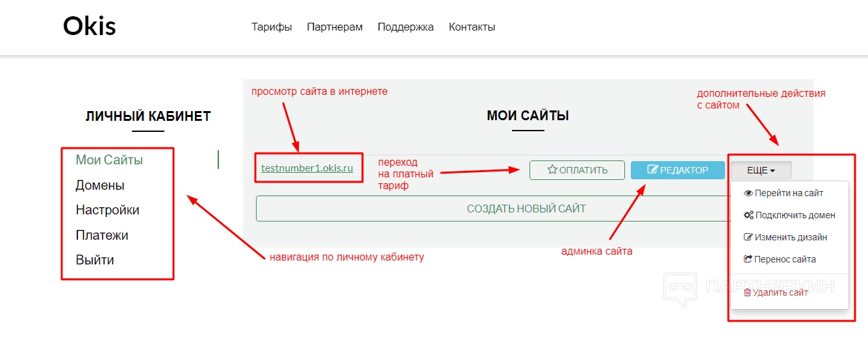Click the Okis logo
This screenshot has width=868, height=343.
pos(90,27)
